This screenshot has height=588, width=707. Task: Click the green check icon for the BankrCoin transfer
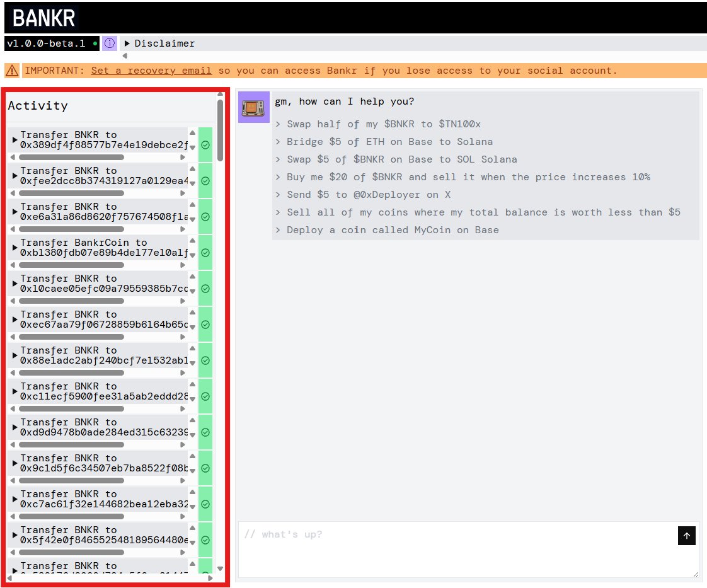(x=205, y=253)
